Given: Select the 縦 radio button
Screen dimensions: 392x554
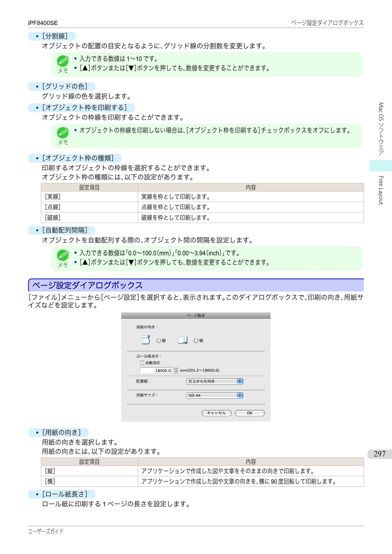Looking at the screenshot, I should pos(159,341).
